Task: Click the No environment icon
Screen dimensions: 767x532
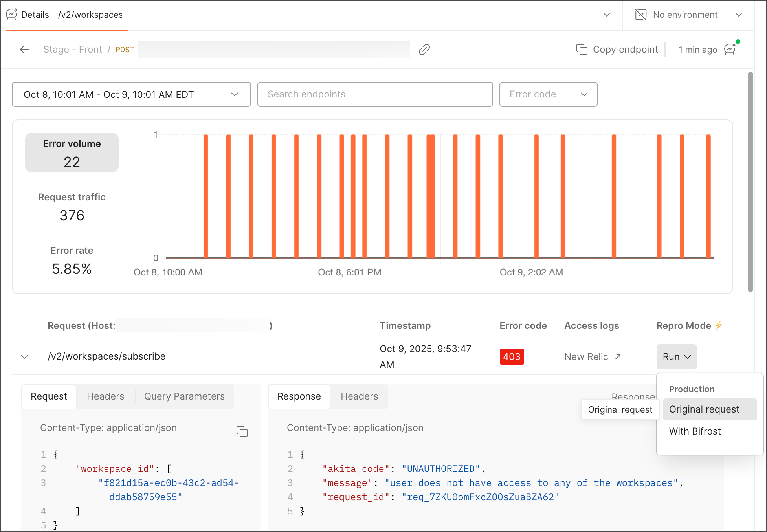Action: (641, 15)
